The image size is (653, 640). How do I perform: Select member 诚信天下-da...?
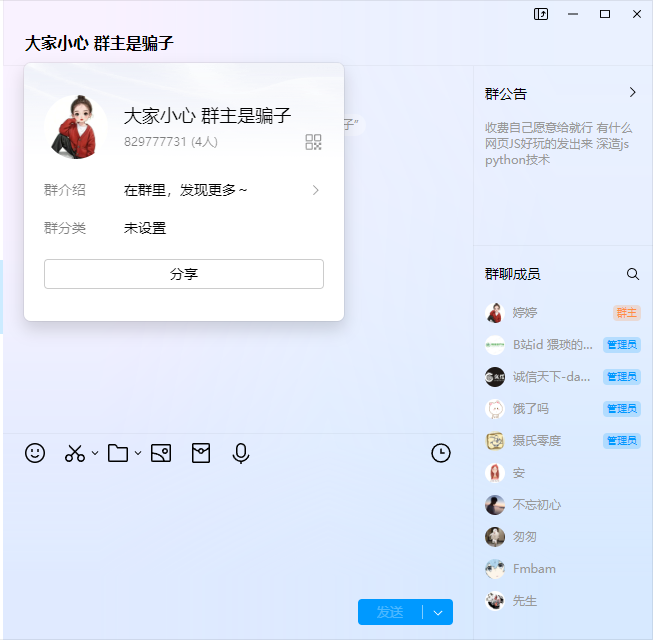[563, 377]
